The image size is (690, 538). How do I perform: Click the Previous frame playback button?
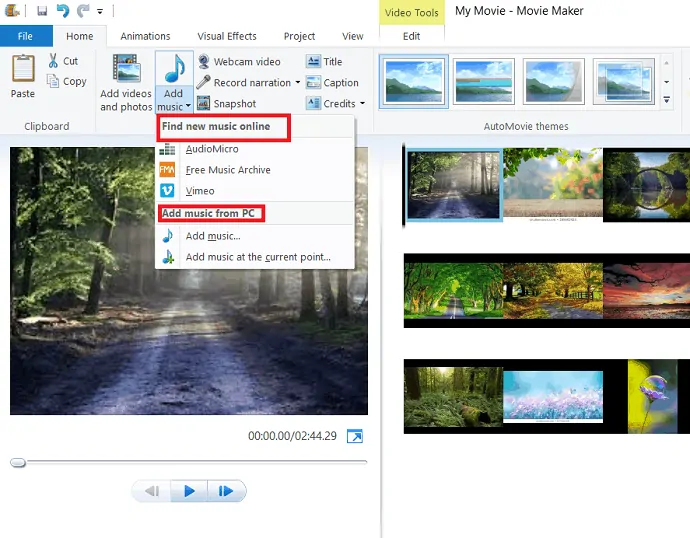152,491
